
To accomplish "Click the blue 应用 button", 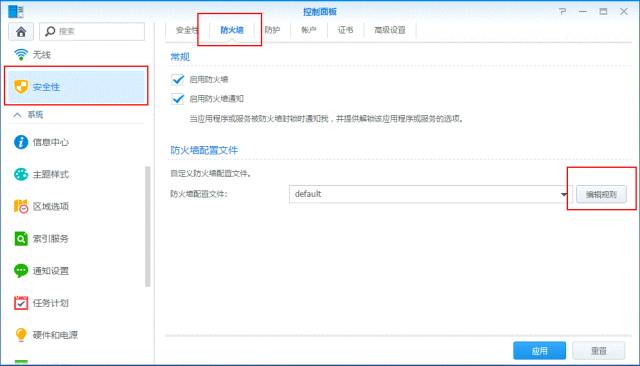I will point(539,350).
